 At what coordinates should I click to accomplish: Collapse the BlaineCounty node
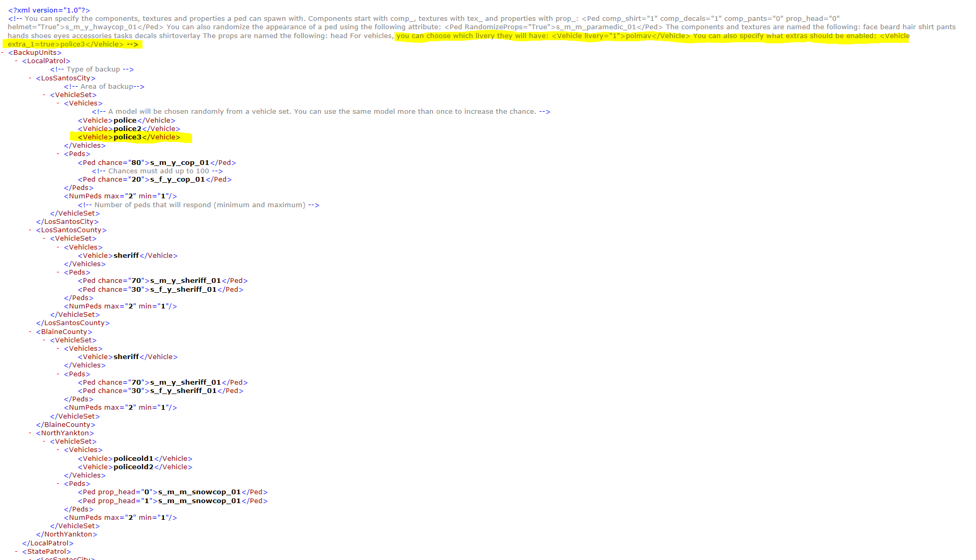31,332
